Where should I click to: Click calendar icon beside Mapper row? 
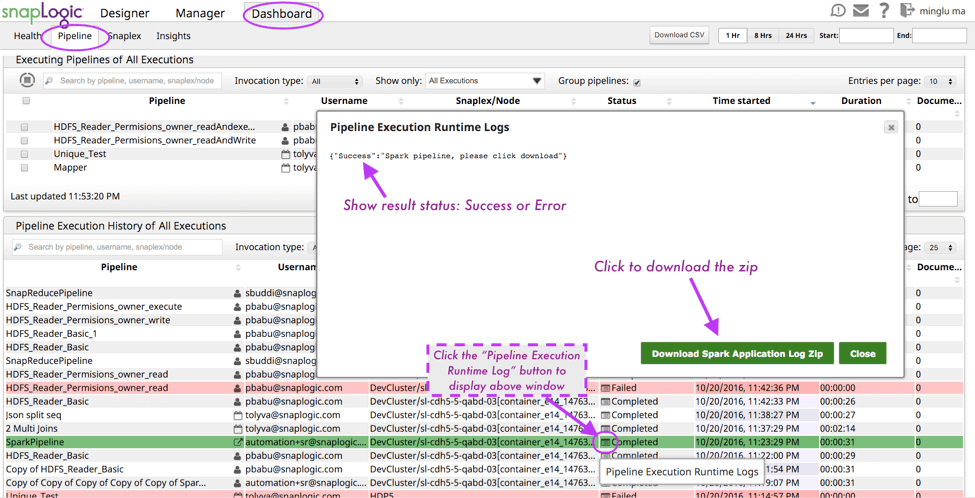coord(285,167)
